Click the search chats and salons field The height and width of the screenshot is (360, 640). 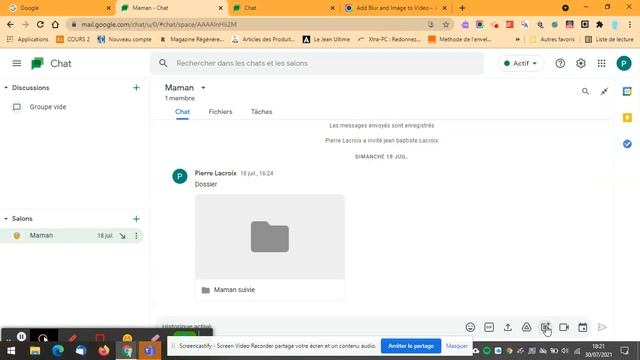[x=317, y=63]
